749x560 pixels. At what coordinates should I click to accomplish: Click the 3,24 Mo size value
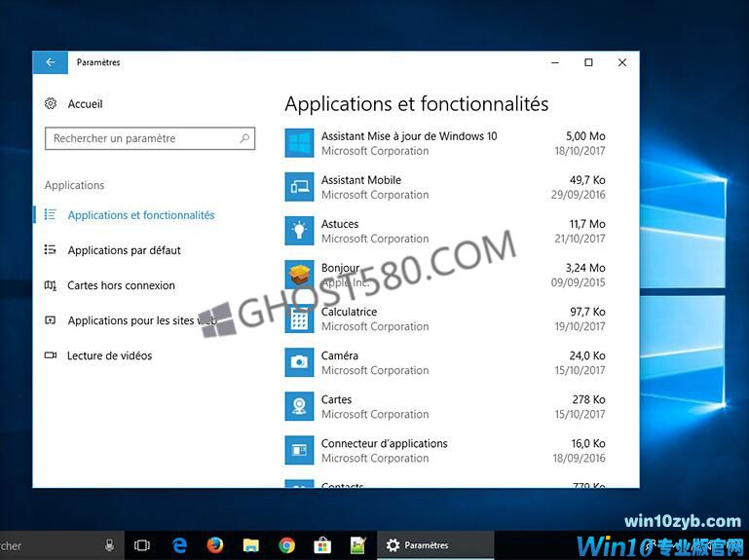pos(585,268)
